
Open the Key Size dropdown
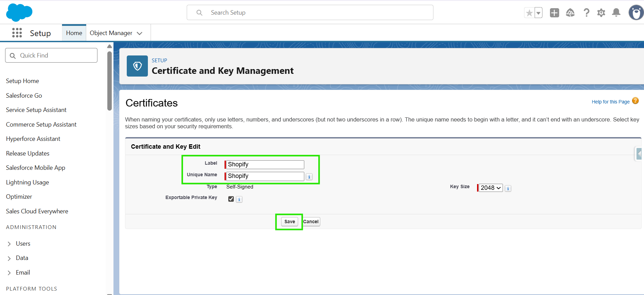tap(490, 188)
